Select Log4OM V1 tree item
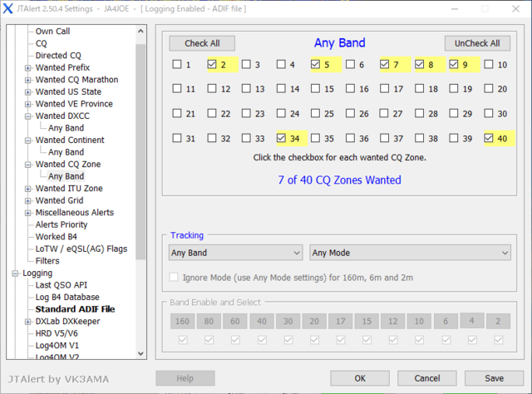Viewport: 532px width, 394px height. click(x=57, y=346)
